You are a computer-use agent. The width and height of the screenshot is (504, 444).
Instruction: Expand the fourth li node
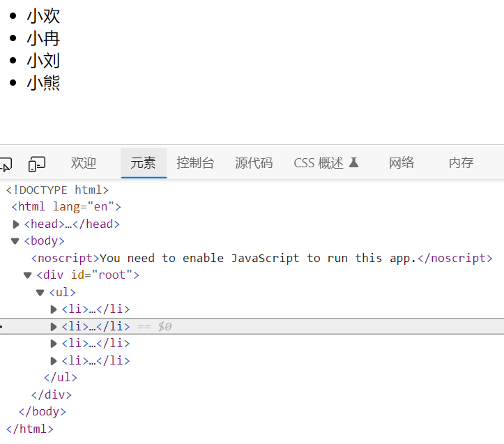pyautogui.click(x=54, y=361)
